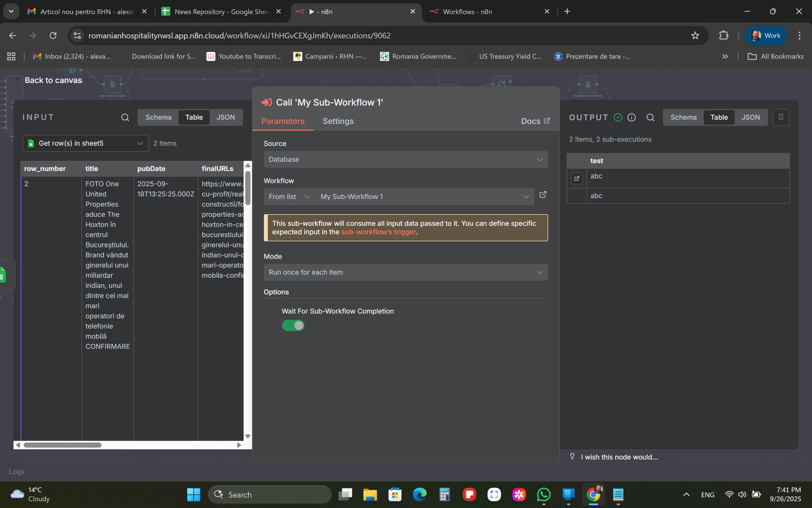The height and width of the screenshot is (508, 812).
Task: Open the input node selector dropdown
Action: (85, 144)
